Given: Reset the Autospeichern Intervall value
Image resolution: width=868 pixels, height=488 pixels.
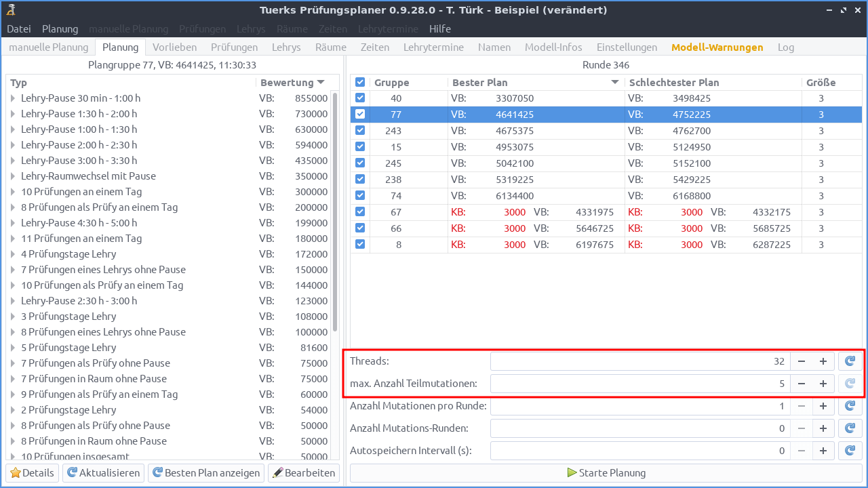Looking at the screenshot, I should pyautogui.click(x=850, y=451).
